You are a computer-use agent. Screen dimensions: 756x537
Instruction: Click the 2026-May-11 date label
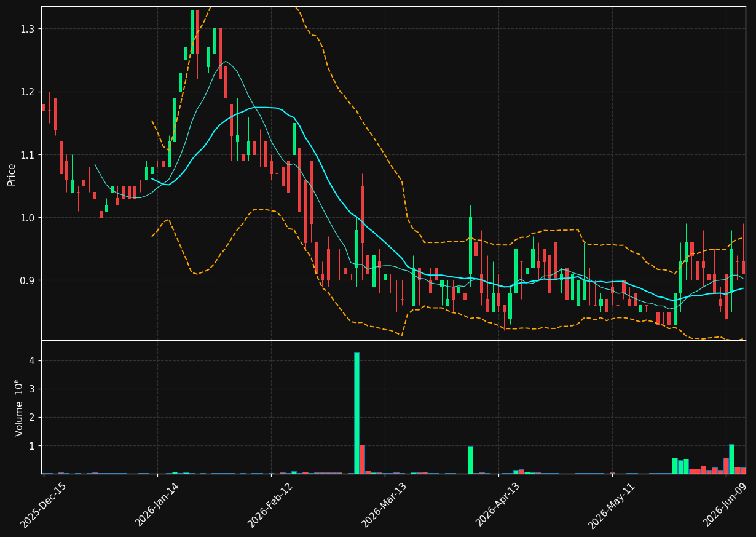click(612, 505)
